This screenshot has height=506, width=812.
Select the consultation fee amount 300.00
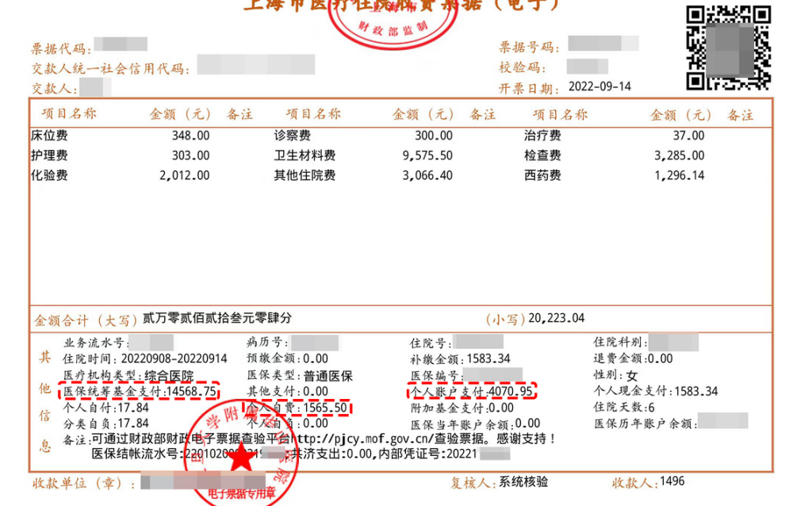point(434,136)
